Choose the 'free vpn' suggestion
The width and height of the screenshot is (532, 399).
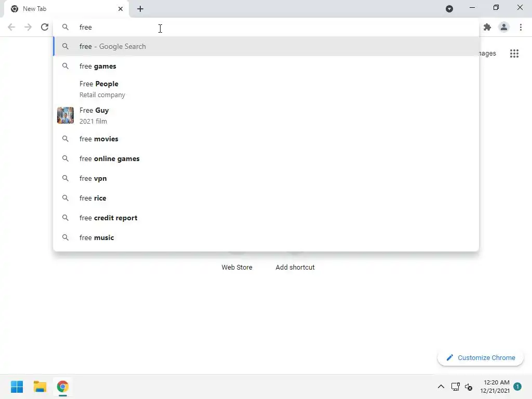click(x=266, y=178)
